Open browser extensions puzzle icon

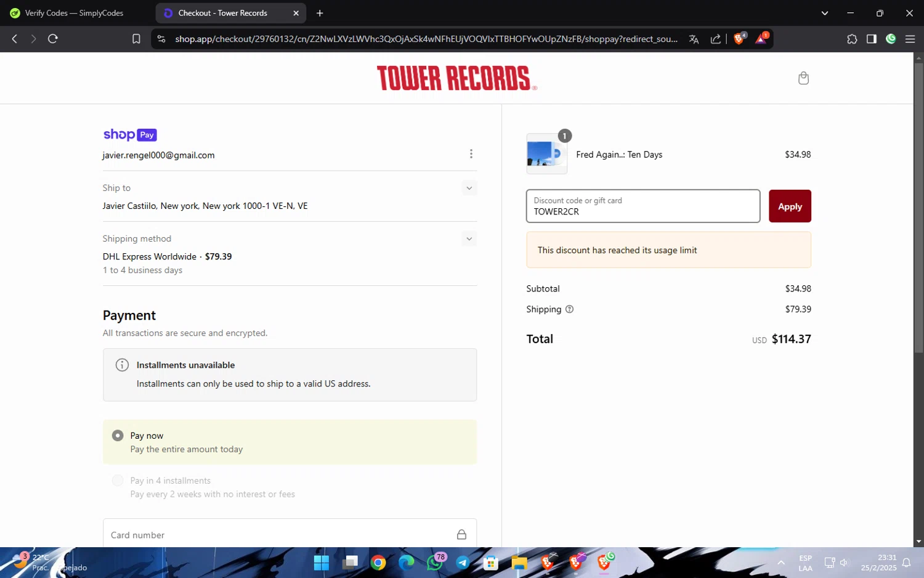pos(852,39)
